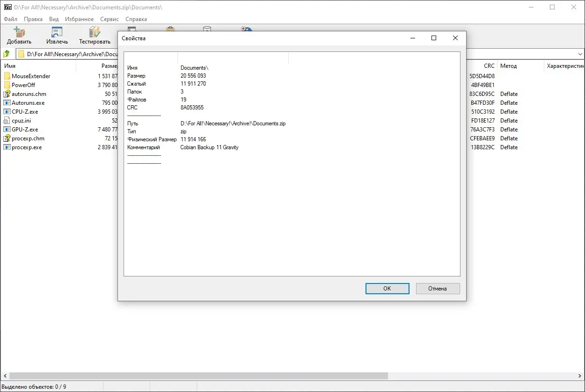Confirm the Свойства dialog with OK

387,289
